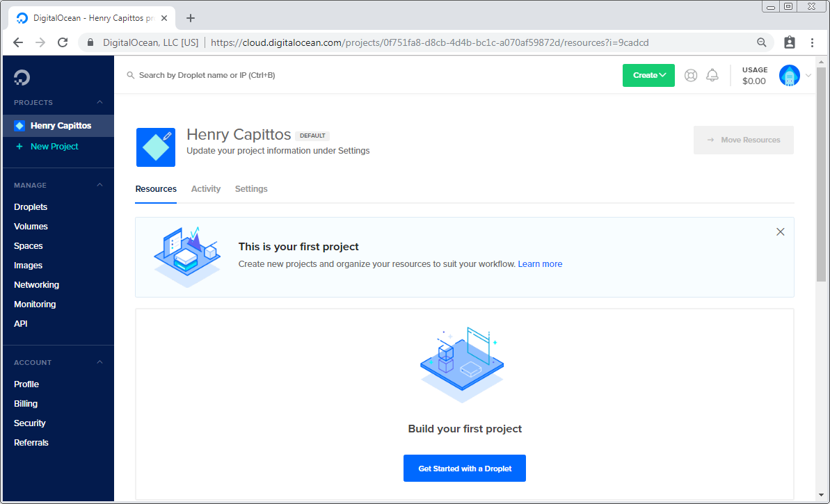Open the Create dropdown
The height and width of the screenshot is (504, 830).
point(648,75)
